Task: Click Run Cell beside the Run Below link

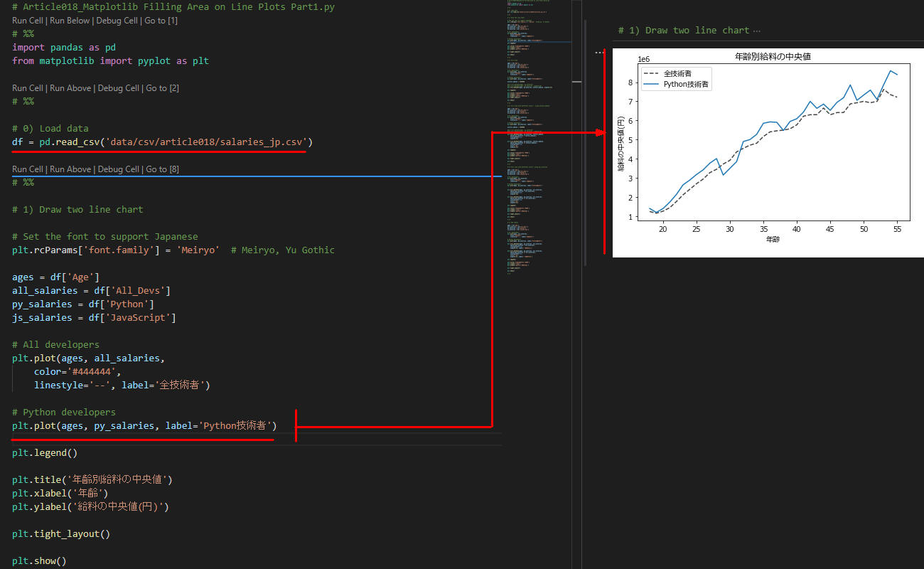Action: tap(28, 21)
